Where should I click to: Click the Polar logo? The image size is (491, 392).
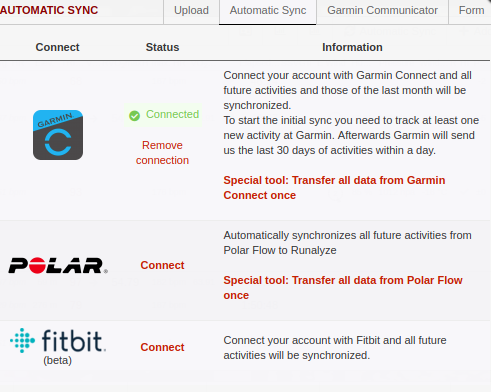[x=58, y=266]
